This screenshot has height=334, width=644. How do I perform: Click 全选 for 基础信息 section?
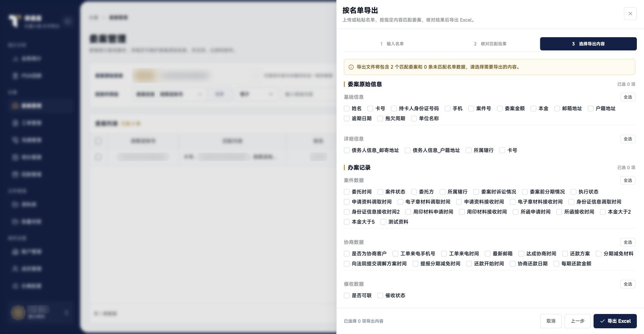click(628, 97)
